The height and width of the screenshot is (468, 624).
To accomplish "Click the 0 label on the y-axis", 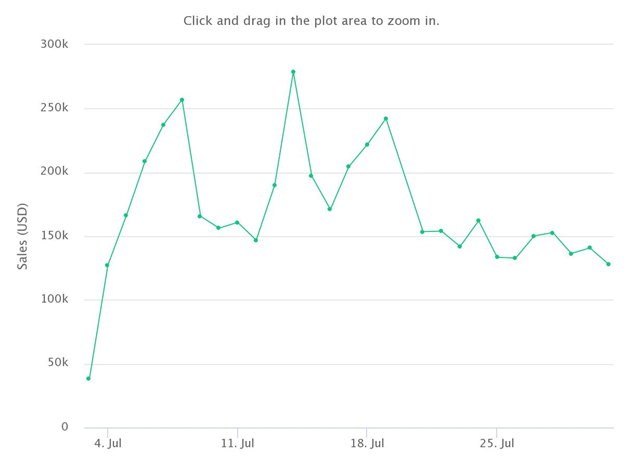I will coord(65,427).
